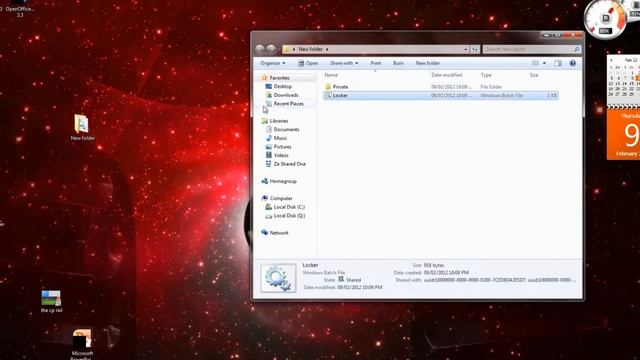This screenshot has height=360, width=640.
Task: Click Burn in the Explorer toolbar
Action: [398, 63]
